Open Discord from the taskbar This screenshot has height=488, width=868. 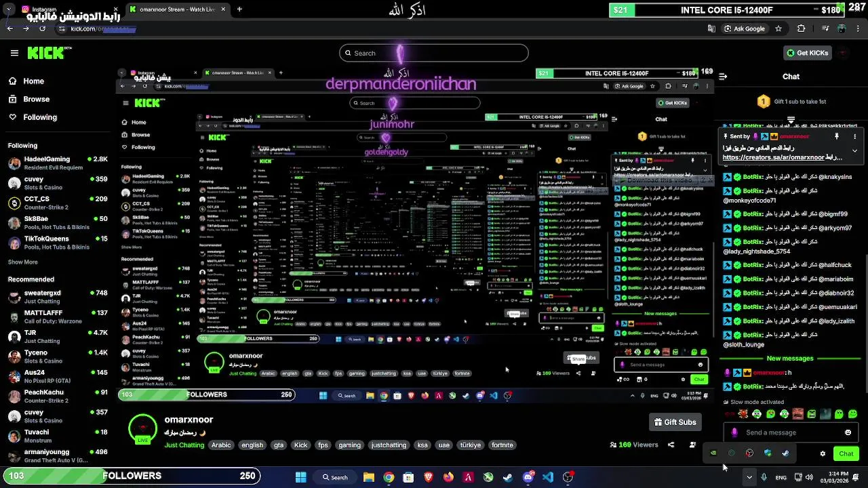tap(528, 477)
